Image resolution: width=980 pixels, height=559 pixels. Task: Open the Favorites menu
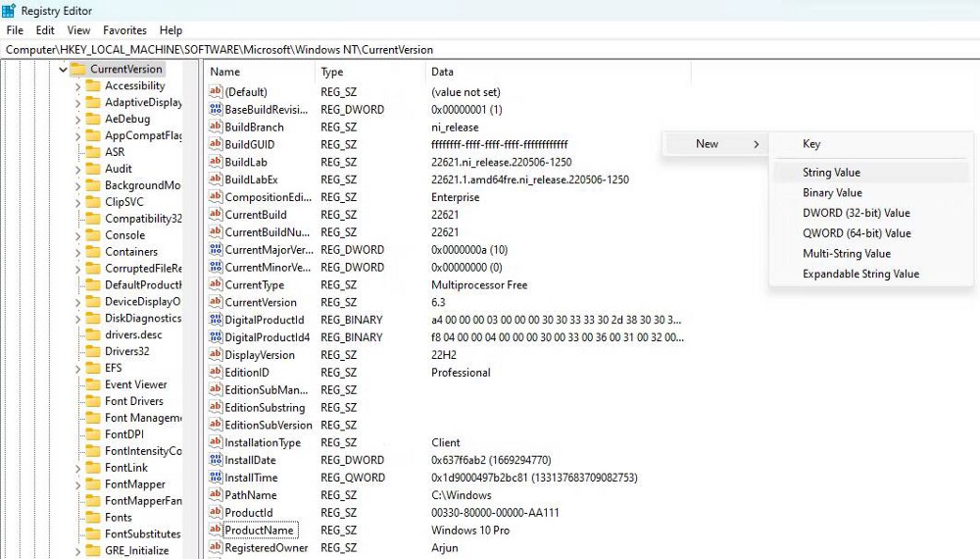point(124,30)
